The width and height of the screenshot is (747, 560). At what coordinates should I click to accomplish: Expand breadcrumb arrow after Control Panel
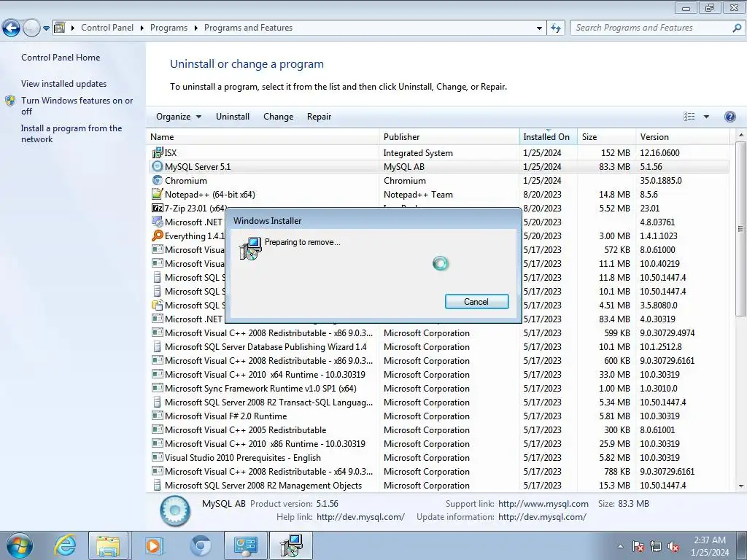[142, 28]
